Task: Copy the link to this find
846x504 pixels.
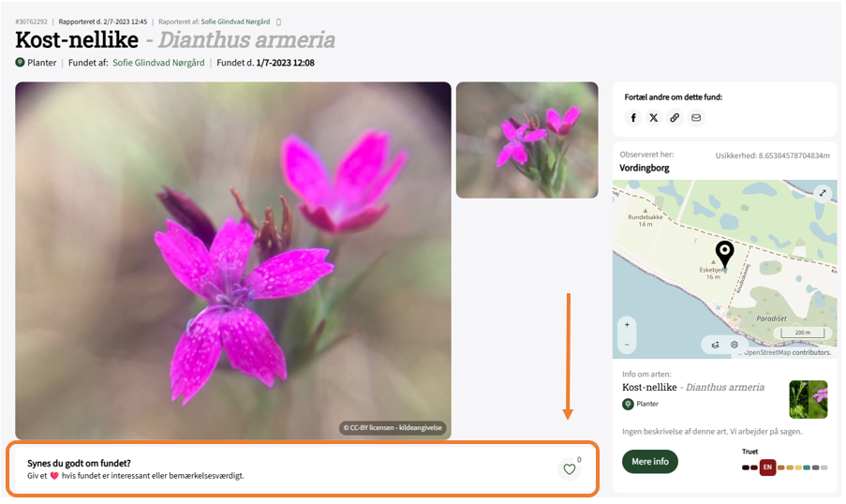Action: 675,118
